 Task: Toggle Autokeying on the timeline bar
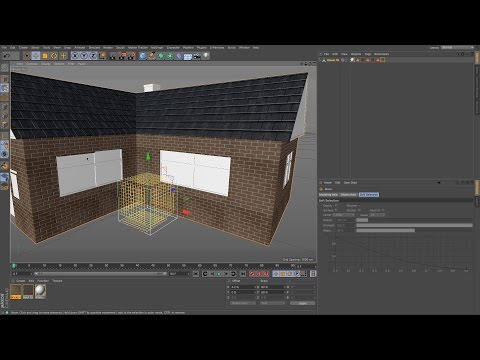pyautogui.click(x=259, y=274)
